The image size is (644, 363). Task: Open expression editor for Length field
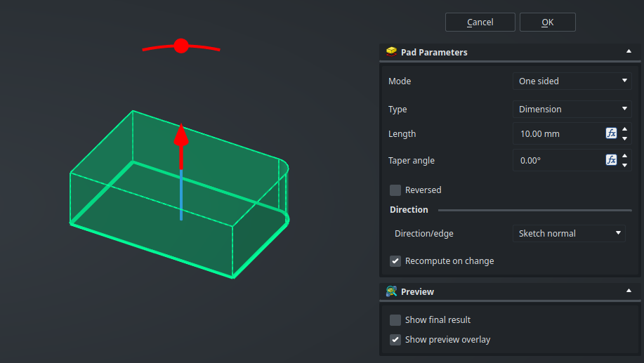coord(611,133)
